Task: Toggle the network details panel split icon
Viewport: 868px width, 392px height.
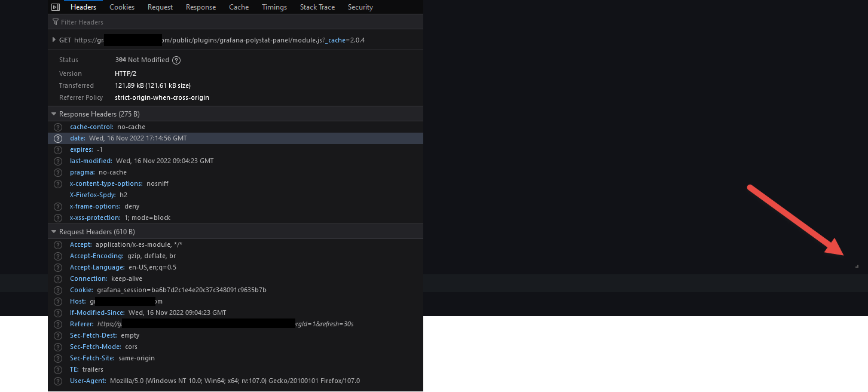Action: pos(55,7)
